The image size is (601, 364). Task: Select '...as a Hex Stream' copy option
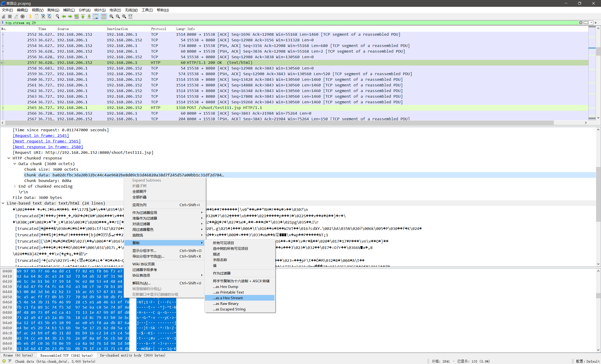pyautogui.click(x=227, y=298)
